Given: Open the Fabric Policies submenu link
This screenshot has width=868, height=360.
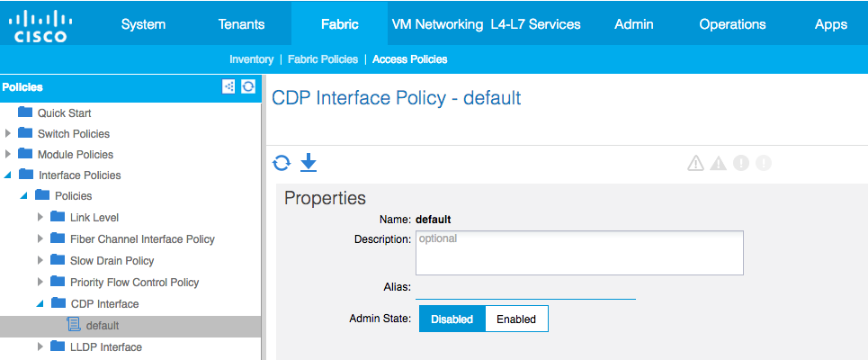Looking at the screenshot, I should pos(323,59).
